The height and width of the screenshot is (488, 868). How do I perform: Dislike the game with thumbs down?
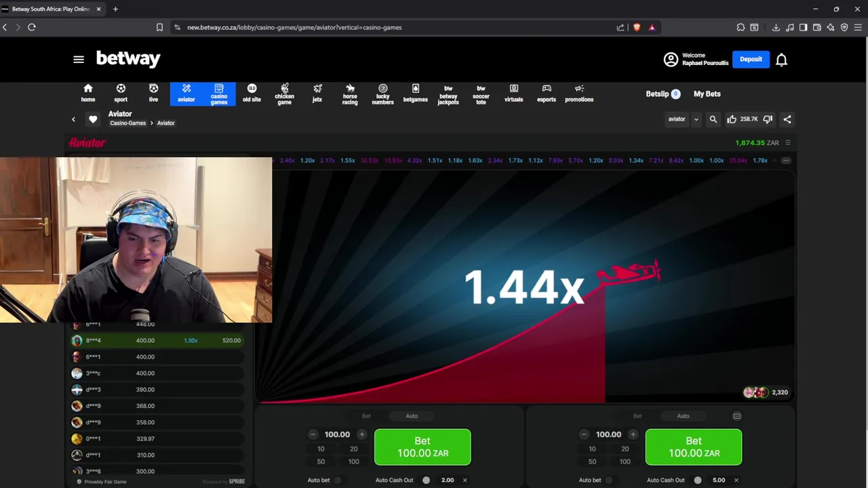coord(768,119)
